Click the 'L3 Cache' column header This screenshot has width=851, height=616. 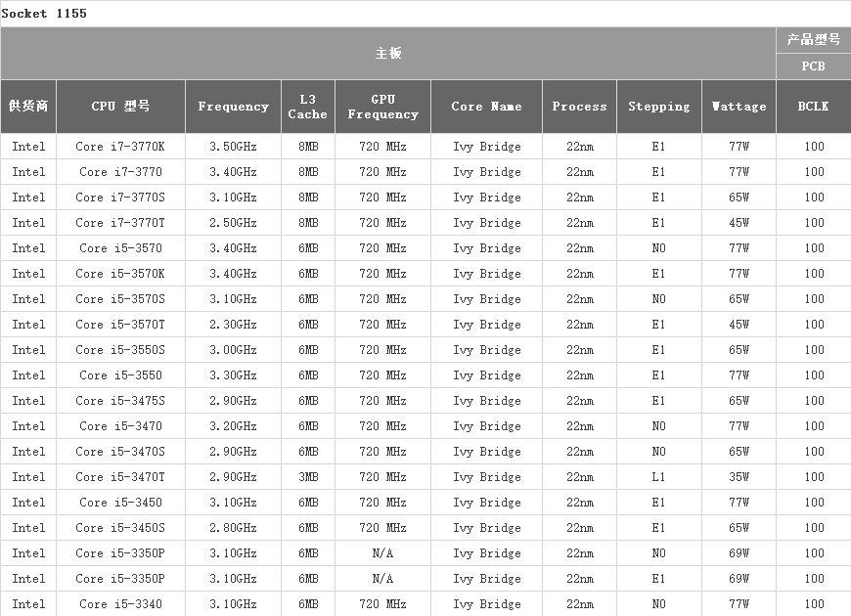tap(308, 107)
